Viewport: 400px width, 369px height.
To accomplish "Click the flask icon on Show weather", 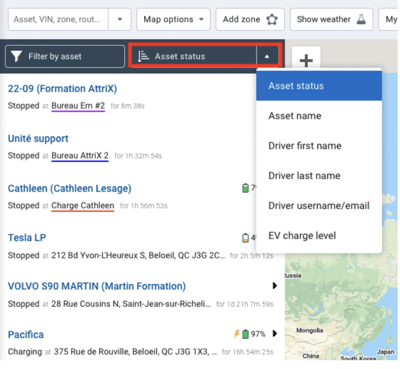I will [361, 19].
